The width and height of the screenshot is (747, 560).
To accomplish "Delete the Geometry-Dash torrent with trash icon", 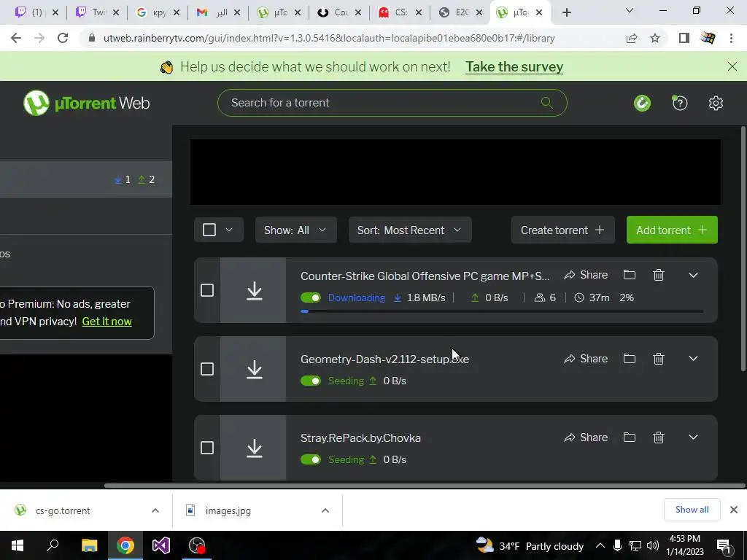I will (659, 358).
